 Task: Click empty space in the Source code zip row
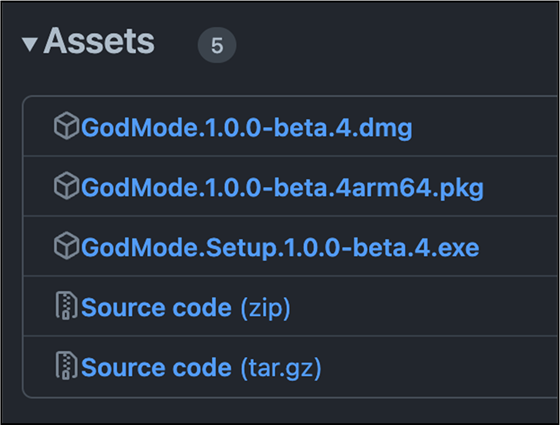coord(425,306)
